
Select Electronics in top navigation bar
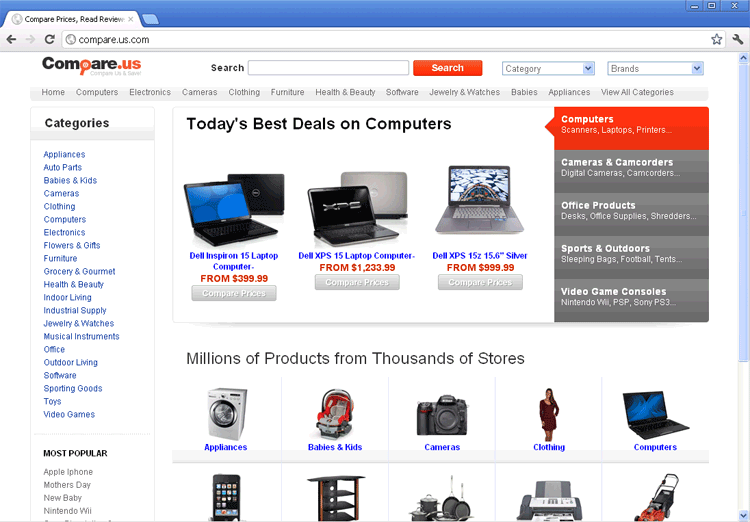pos(150,92)
